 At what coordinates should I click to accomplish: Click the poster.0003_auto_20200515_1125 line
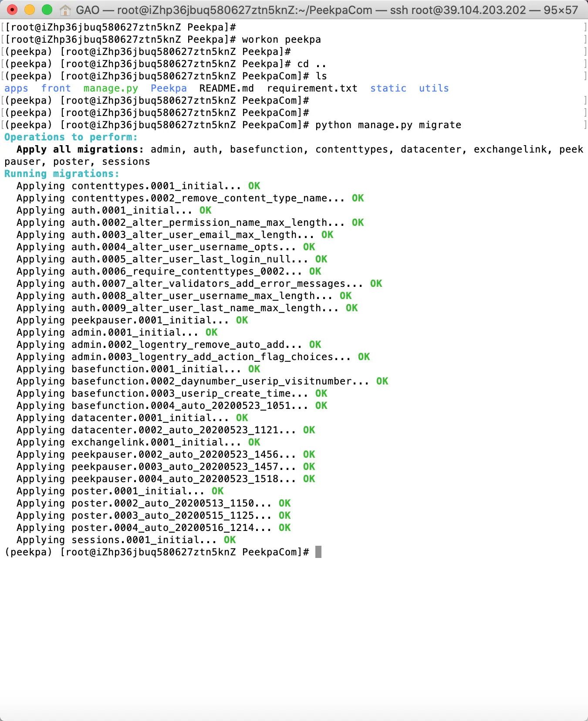tap(153, 516)
